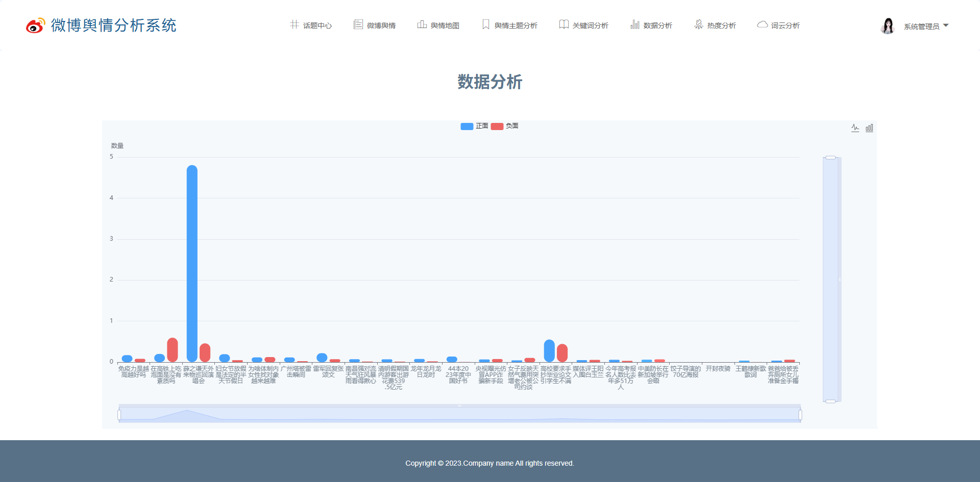
Task: Click the 王鹤棣新歌歌词 axis label
Action: click(x=751, y=372)
